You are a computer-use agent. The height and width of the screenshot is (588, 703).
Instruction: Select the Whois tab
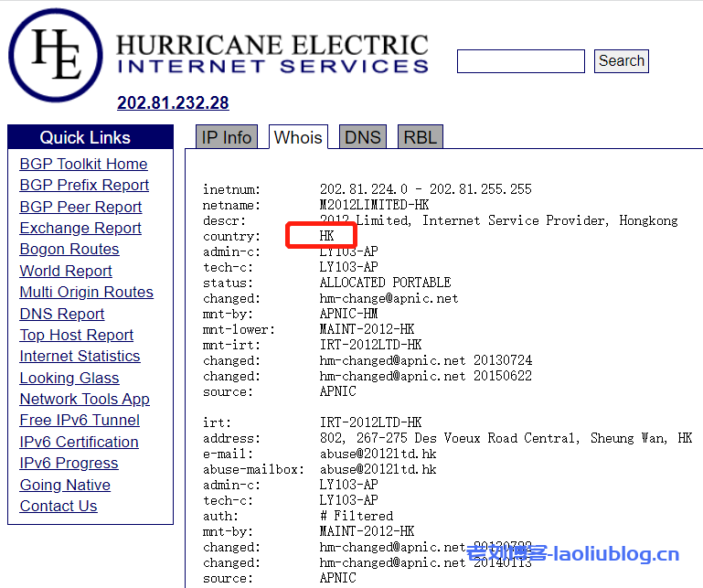[298, 137]
